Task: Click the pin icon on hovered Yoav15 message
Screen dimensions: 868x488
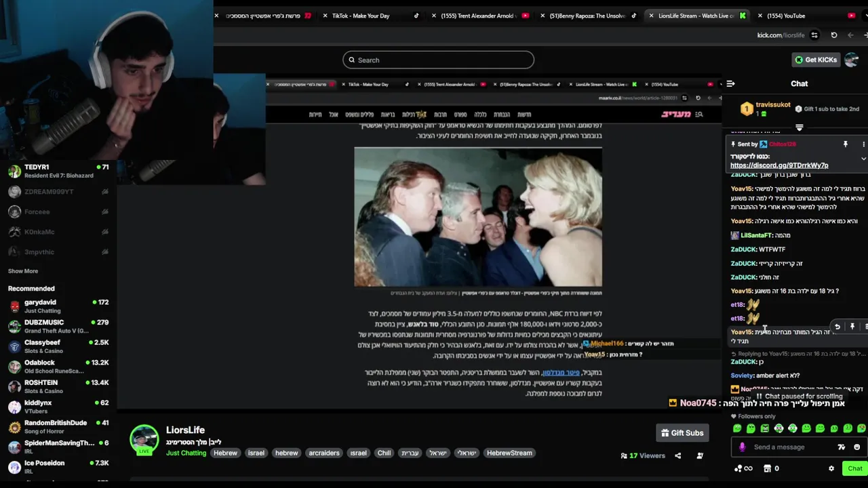Action: pyautogui.click(x=852, y=327)
